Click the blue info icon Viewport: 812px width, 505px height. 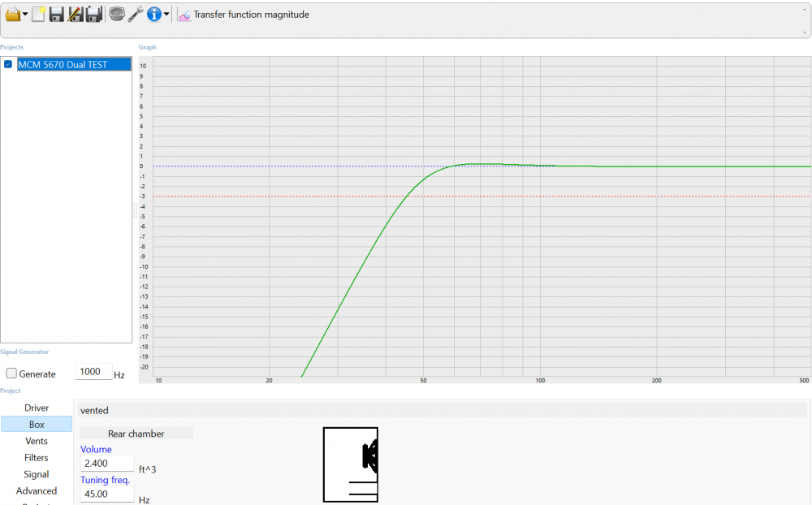153,14
